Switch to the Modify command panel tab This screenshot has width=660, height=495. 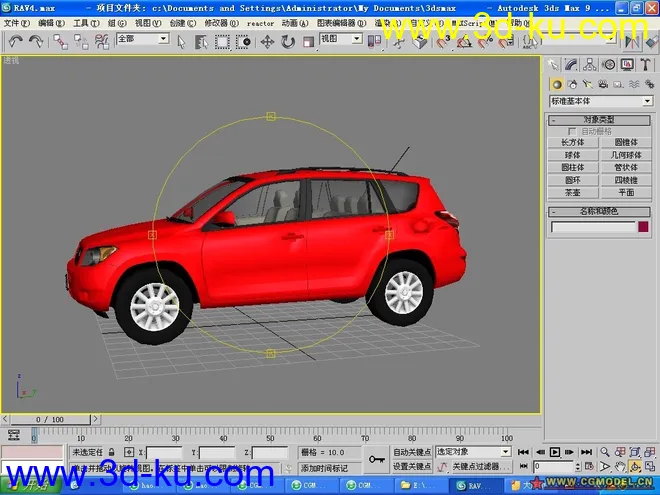pyautogui.click(x=571, y=65)
